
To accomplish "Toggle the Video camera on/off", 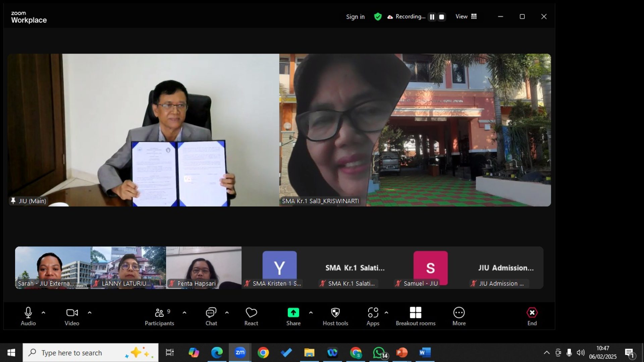I will [72, 313].
